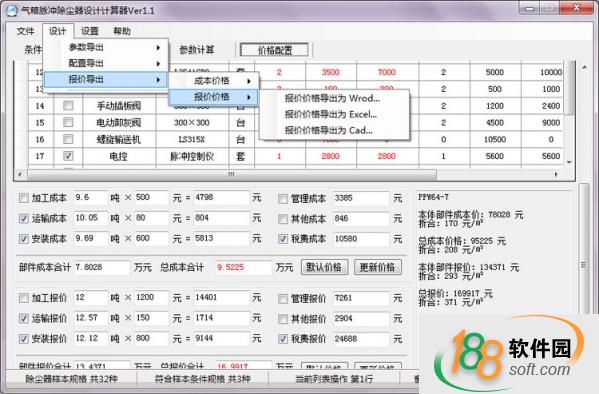
Task: Disable the 运输成本 checkbox
Action: pos(24,218)
